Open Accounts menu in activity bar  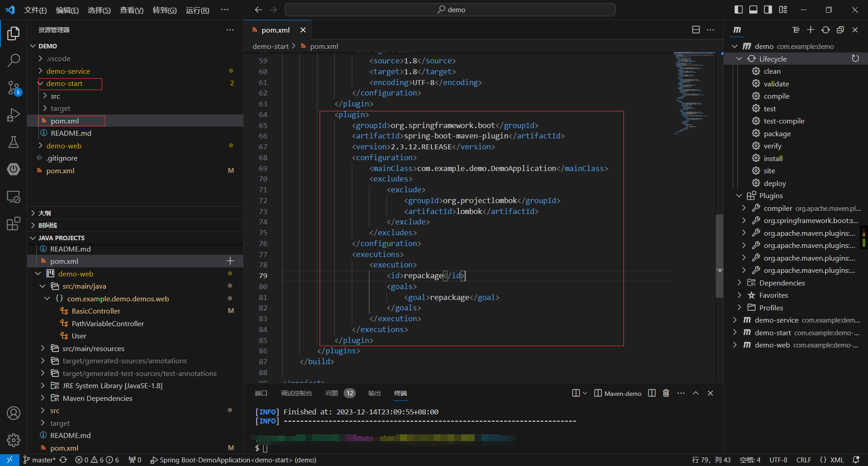[14, 413]
